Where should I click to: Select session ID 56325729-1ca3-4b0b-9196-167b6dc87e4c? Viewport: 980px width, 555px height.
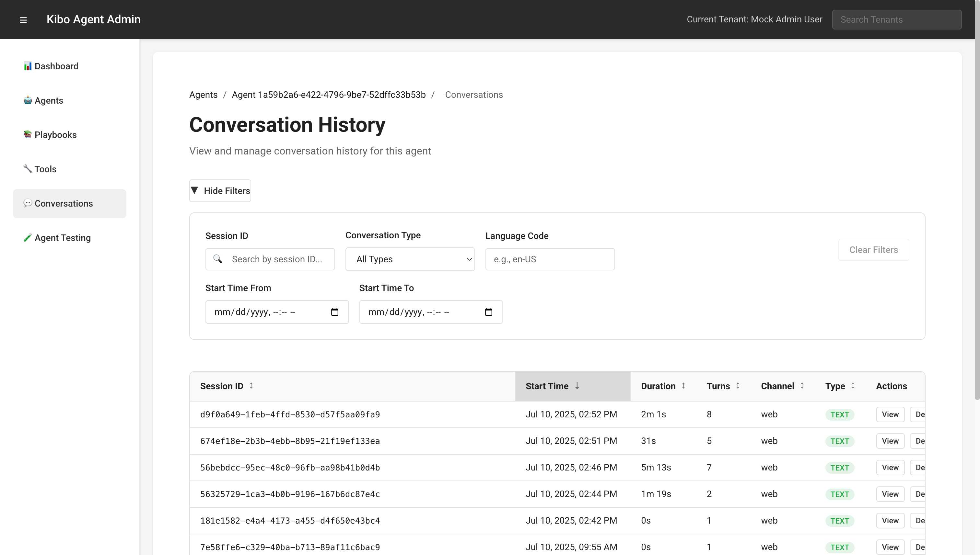(290, 494)
